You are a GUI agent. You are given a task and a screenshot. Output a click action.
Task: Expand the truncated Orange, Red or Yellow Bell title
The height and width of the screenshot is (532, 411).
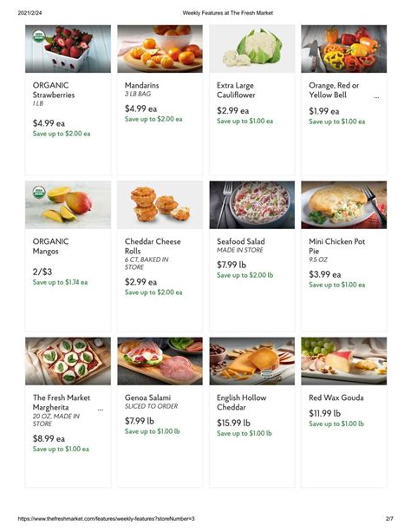376,97
